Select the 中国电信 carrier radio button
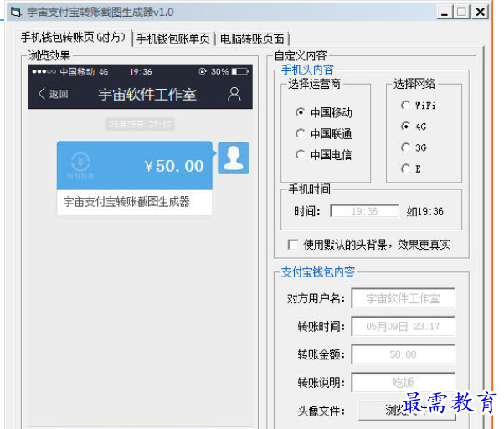504x429 pixels. (301, 155)
